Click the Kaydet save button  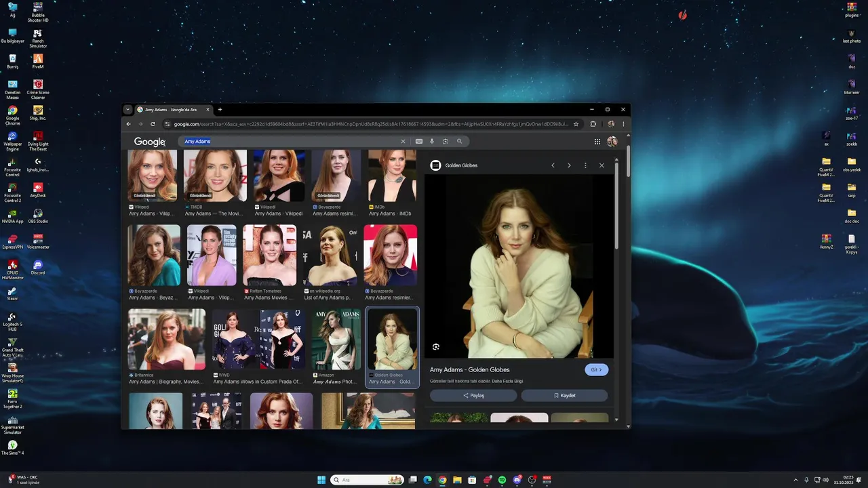tap(564, 396)
